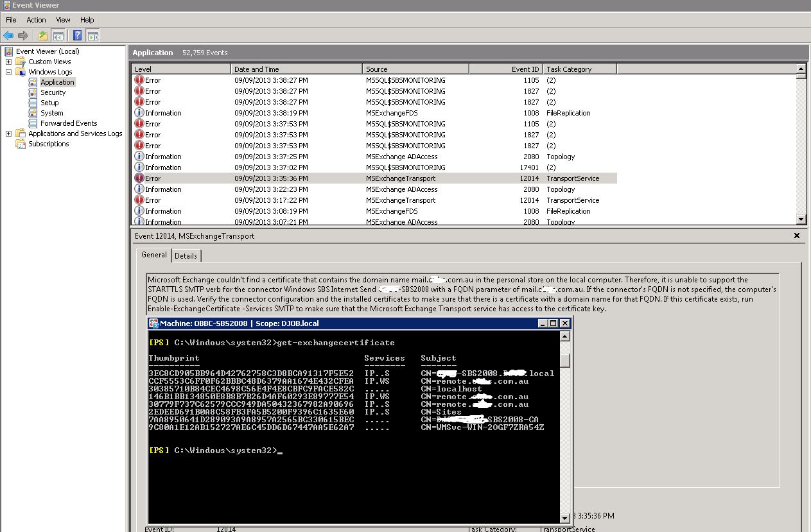Viewport: 811px width, 532px height.
Task: Go back using the blue Back arrow
Action: [x=8, y=35]
